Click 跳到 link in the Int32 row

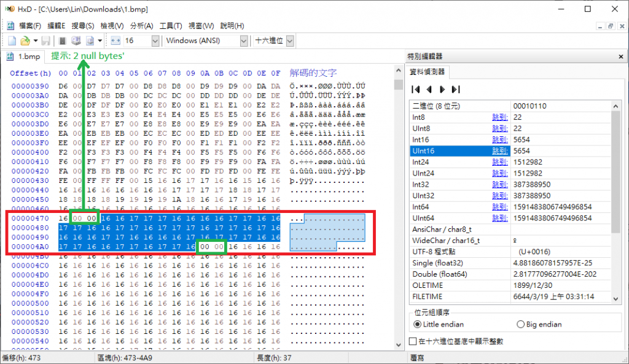pyautogui.click(x=500, y=185)
